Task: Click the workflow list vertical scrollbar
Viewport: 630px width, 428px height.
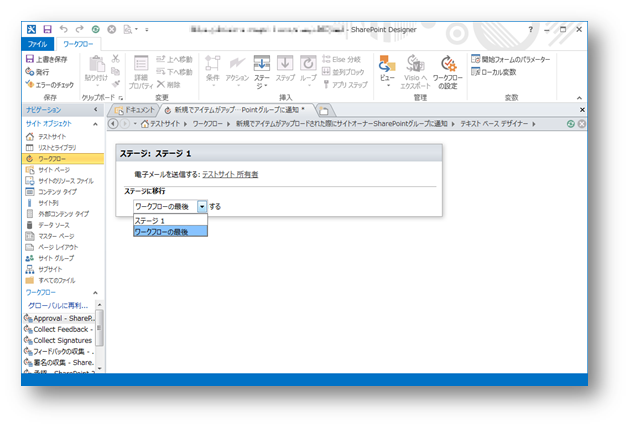Action: (100, 335)
